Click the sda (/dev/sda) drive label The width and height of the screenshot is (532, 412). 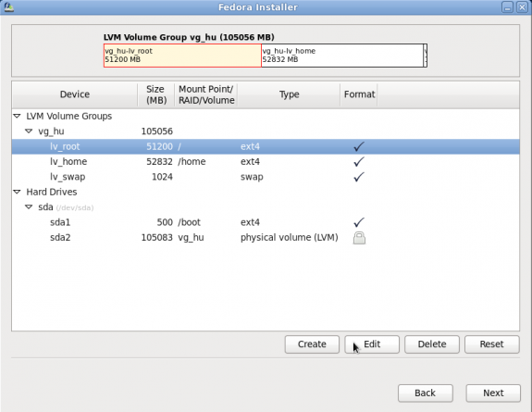(x=66, y=207)
